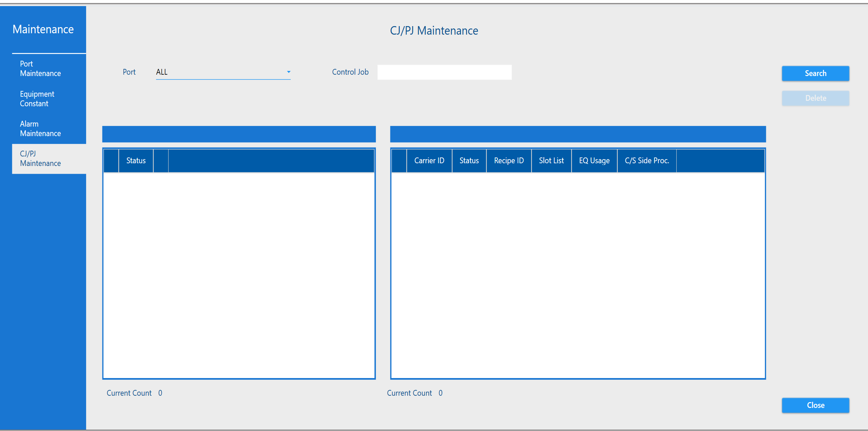Click the Maintenance sidebar heading
This screenshot has width=868, height=431.
coord(43,29)
